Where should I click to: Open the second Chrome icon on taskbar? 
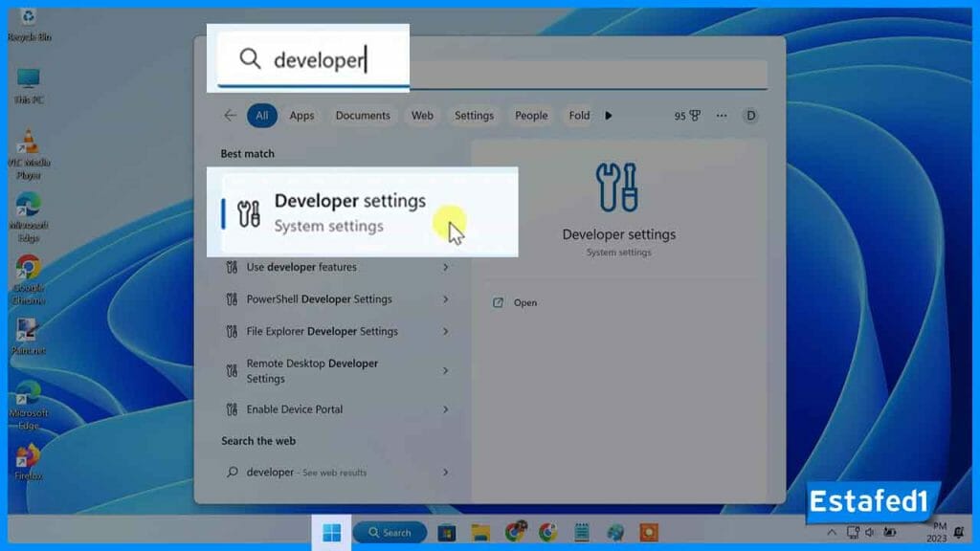(x=548, y=533)
